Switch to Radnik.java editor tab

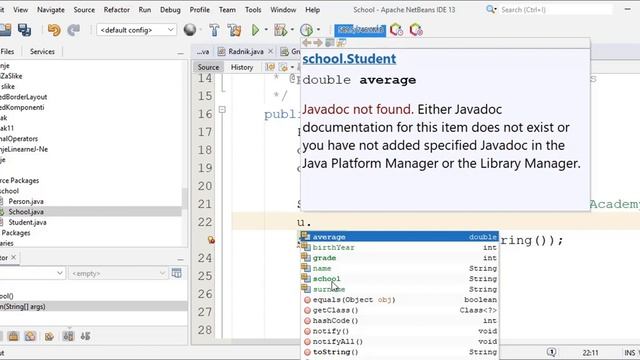pyautogui.click(x=245, y=51)
